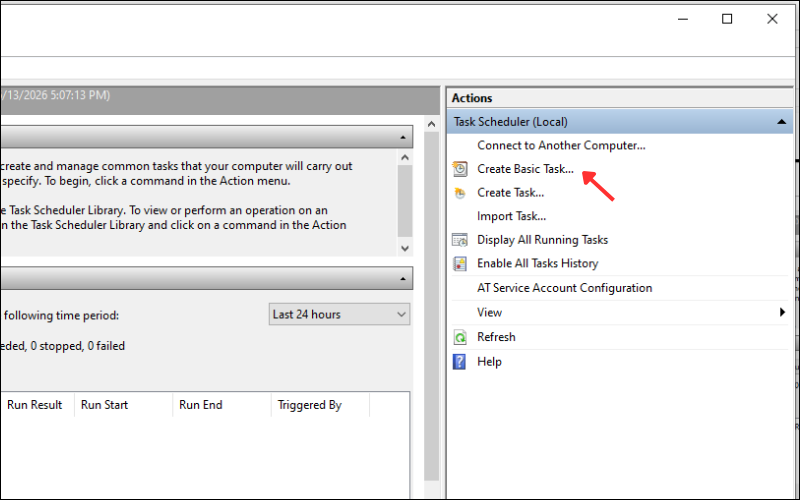Collapse the Task Scheduler (Local) actions section

[x=781, y=122]
